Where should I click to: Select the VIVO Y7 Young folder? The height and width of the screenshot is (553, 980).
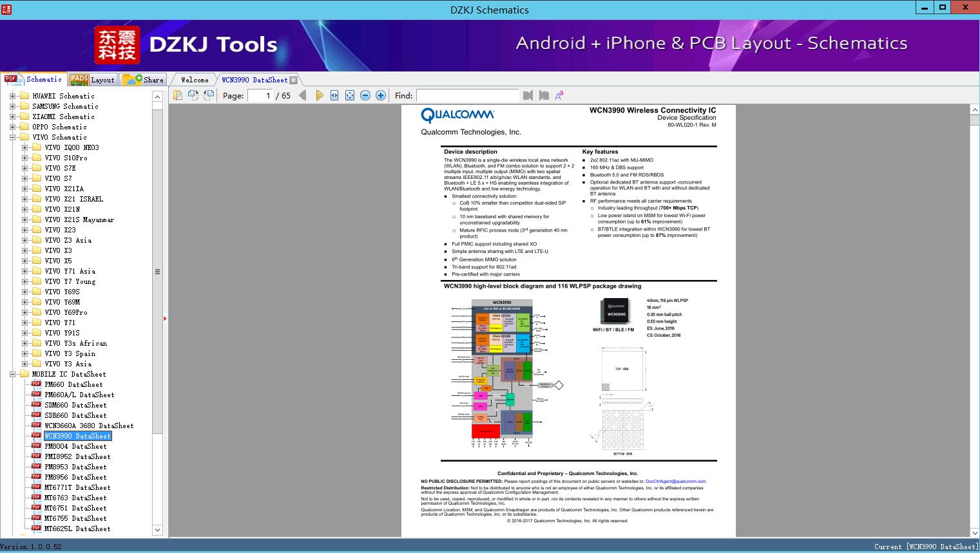(x=70, y=281)
